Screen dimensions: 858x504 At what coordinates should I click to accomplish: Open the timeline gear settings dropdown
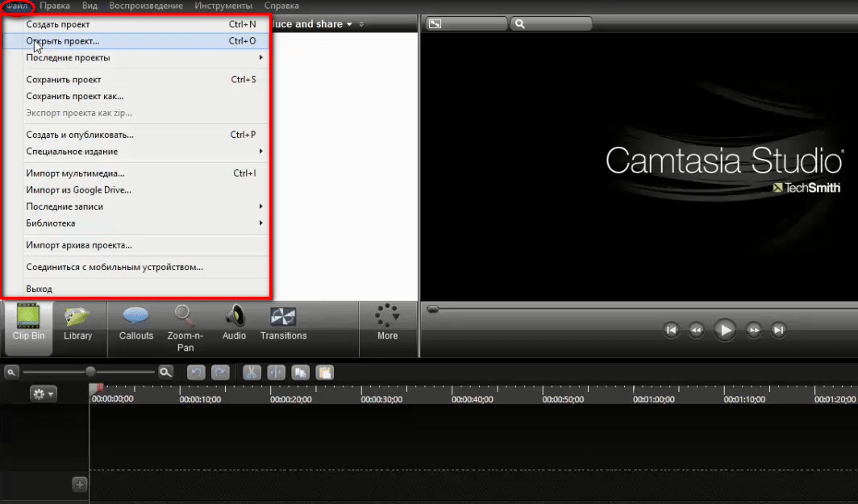point(43,394)
